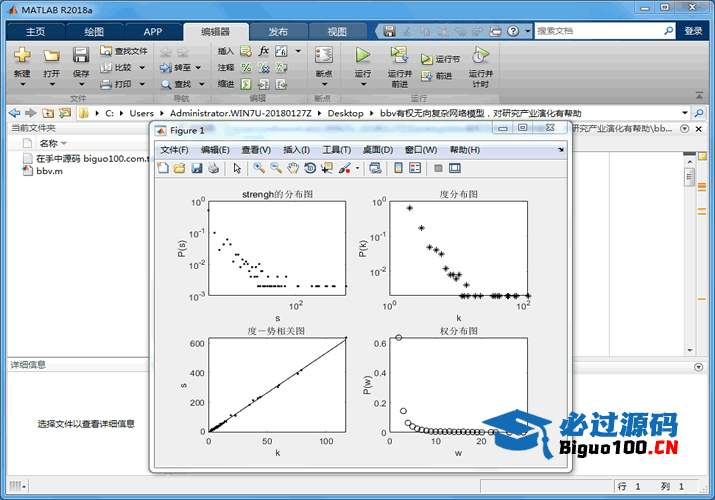This screenshot has height=500, width=715.
Task: Click the comment percent icon
Action: coord(246,67)
